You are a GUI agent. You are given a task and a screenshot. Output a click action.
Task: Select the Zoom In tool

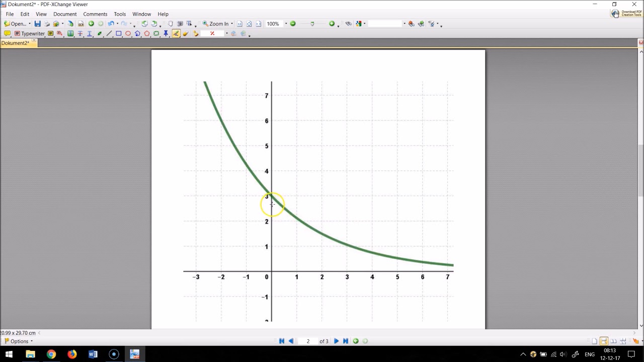[x=215, y=24]
